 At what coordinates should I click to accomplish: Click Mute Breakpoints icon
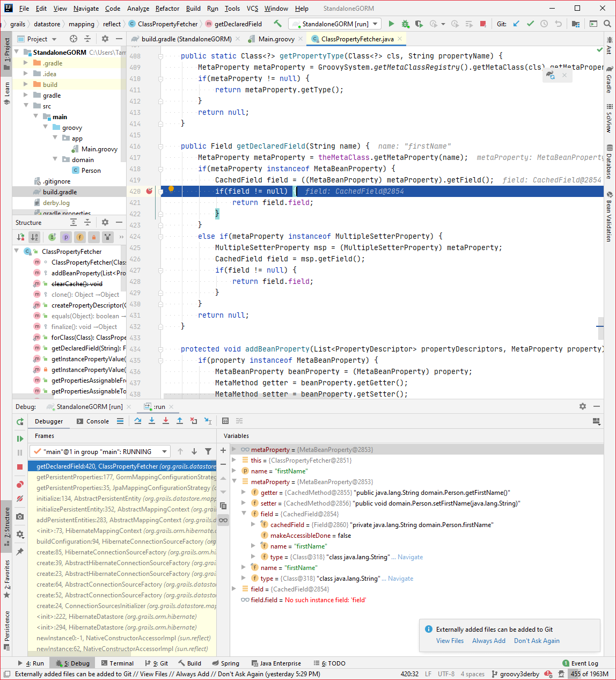pyautogui.click(x=20, y=499)
